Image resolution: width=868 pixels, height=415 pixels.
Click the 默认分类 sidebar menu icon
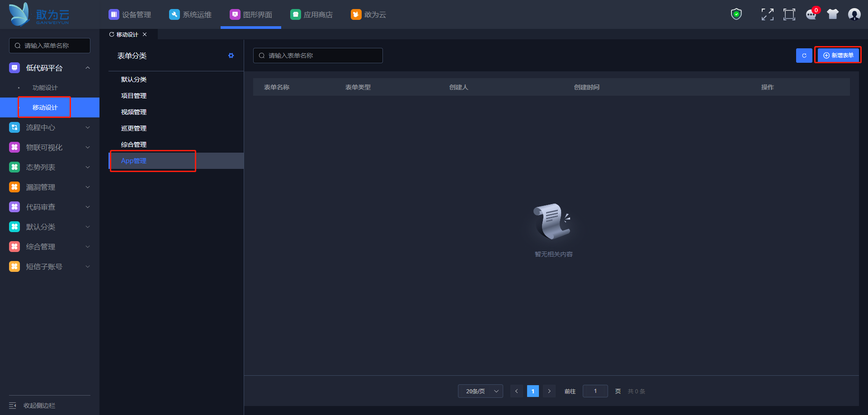pyautogui.click(x=14, y=227)
